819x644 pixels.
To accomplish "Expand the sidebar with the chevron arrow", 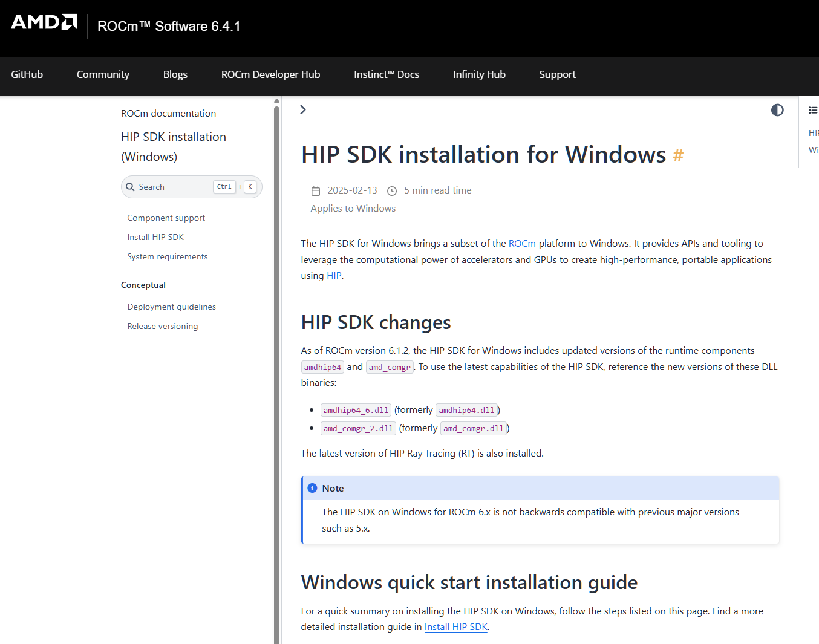I will pos(303,109).
